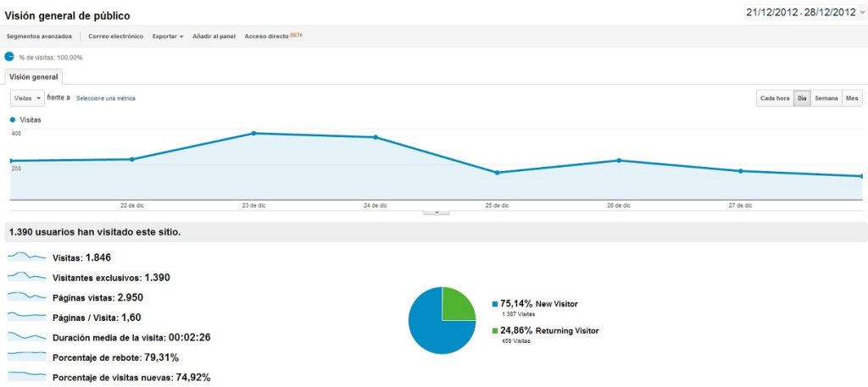The width and height of the screenshot is (868, 387).
Task: Click Acceso directo BETA
Action: coord(274,36)
